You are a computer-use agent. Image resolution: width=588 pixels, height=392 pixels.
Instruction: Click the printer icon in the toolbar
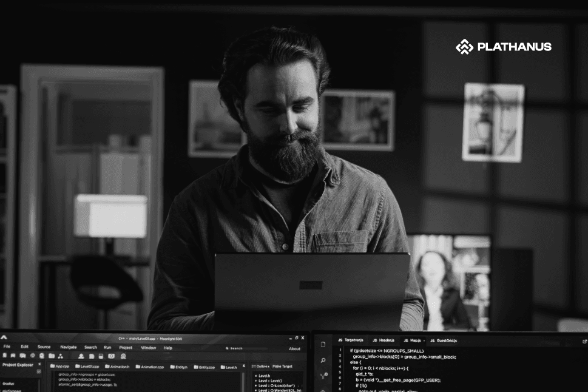(x=33, y=355)
